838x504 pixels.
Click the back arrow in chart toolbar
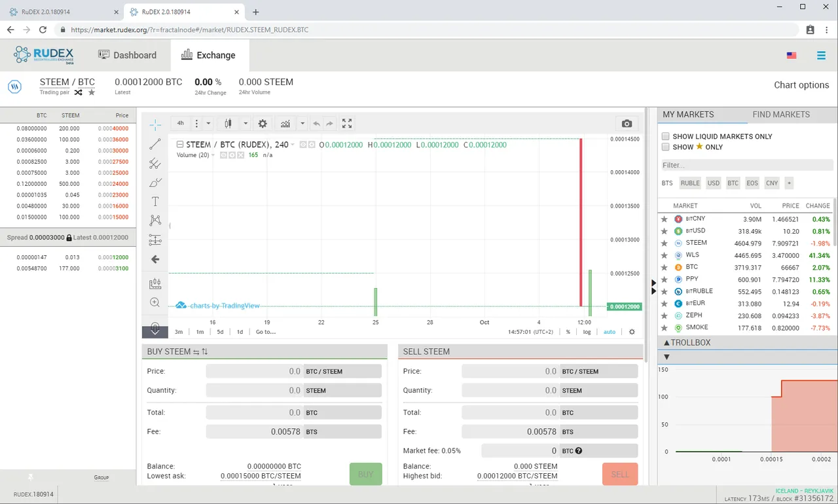click(x=155, y=259)
